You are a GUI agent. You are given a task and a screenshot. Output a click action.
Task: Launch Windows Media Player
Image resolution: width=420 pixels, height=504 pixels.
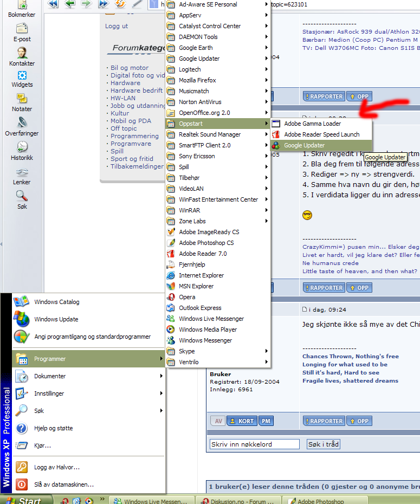pos(218,330)
